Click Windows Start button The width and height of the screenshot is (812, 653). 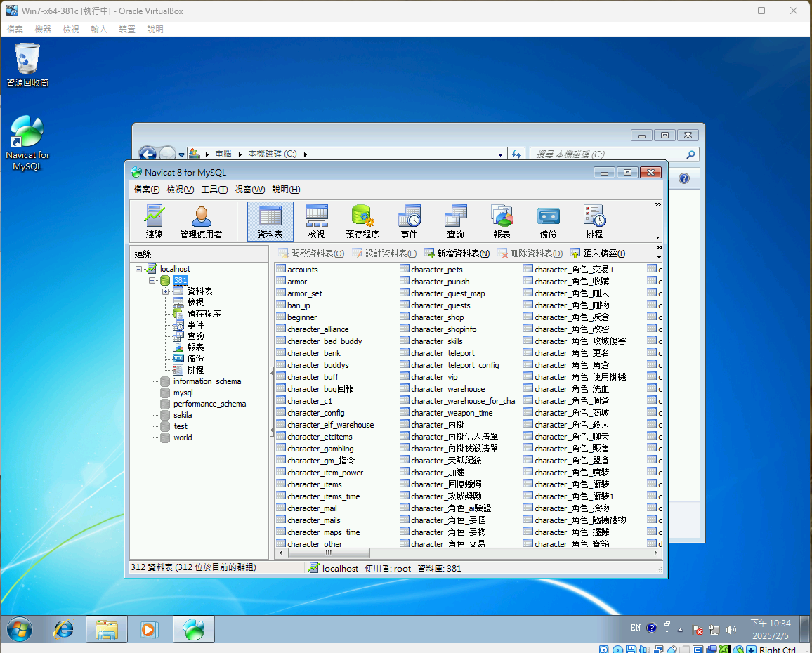tap(20, 630)
